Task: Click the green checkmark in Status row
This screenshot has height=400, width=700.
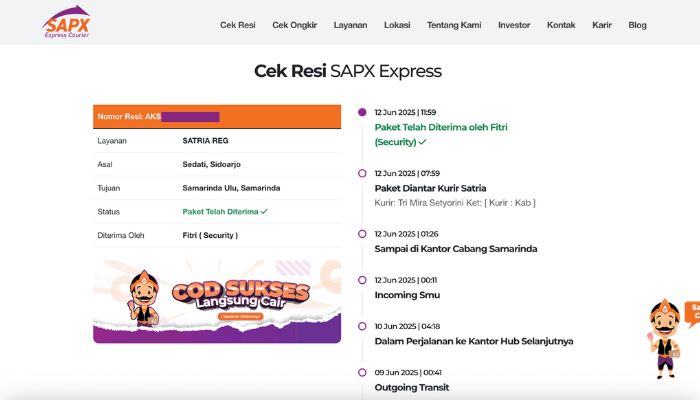Action: pos(264,212)
